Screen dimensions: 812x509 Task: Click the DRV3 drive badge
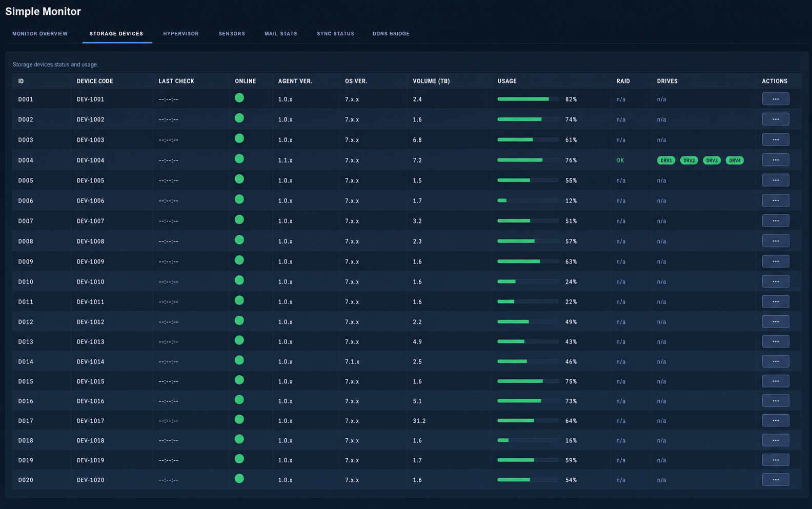pyautogui.click(x=712, y=160)
